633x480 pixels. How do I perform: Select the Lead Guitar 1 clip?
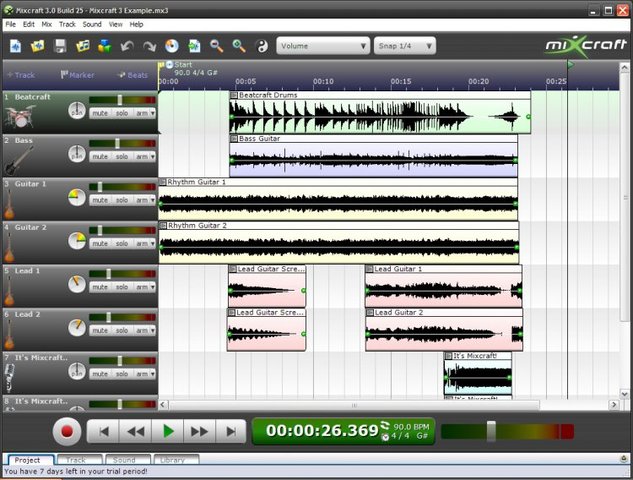tap(443, 286)
